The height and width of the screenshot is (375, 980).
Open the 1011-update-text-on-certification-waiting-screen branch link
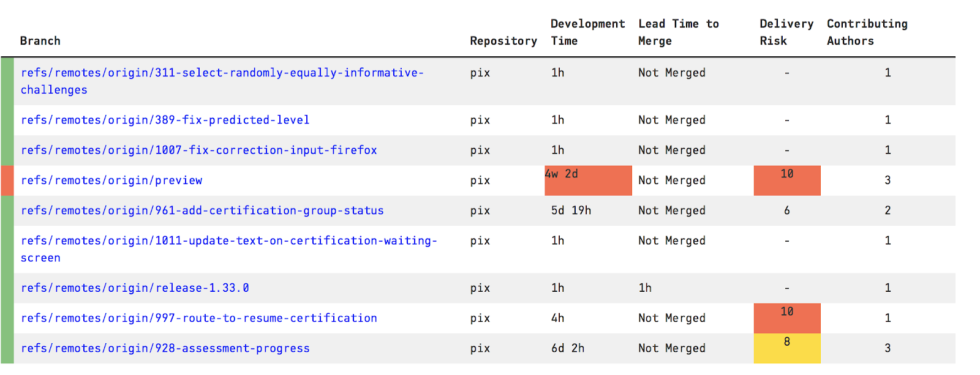click(x=229, y=249)
